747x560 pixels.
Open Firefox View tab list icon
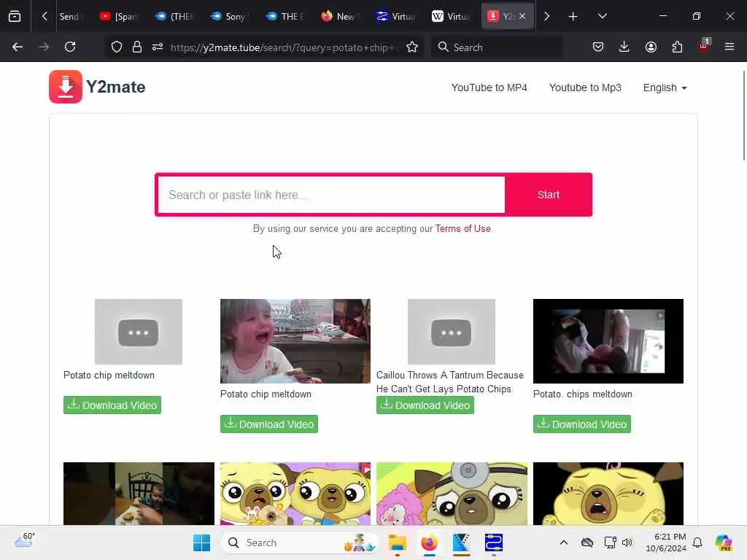tap(15, 16)
